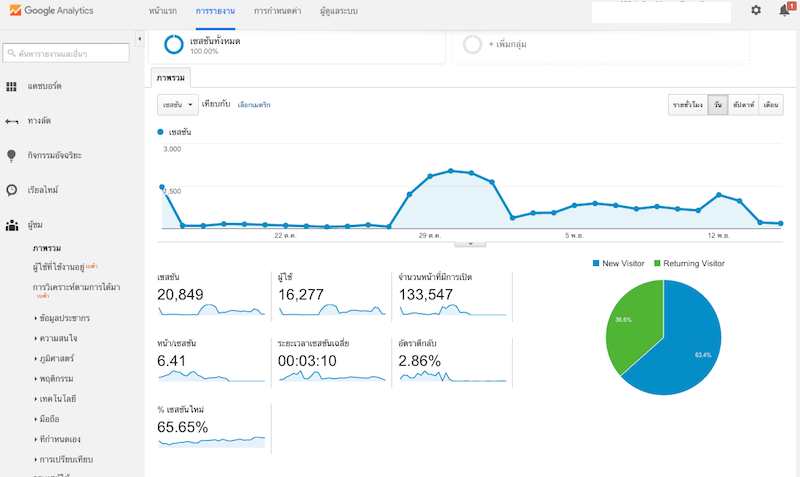Click the peak data point on chart

click(x=451, y=171)
